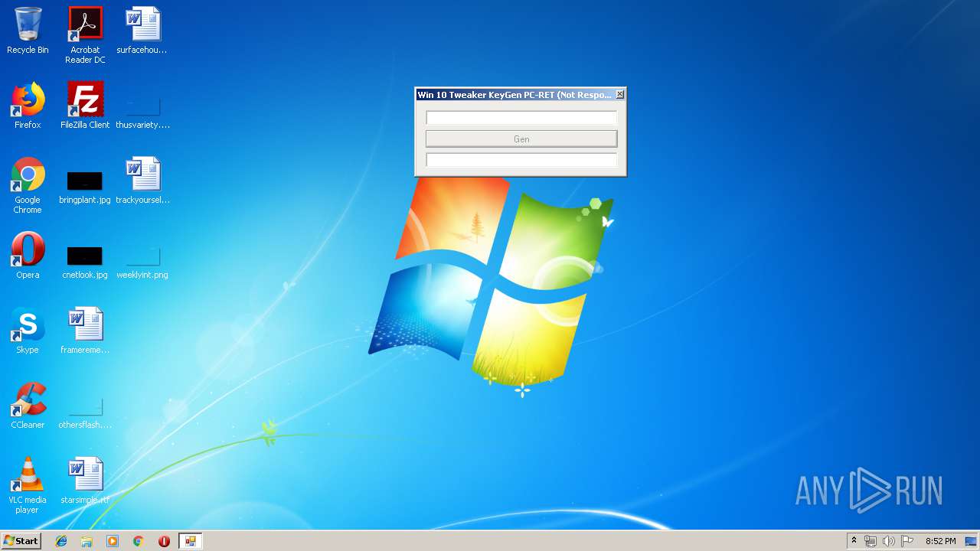The image size is (980, 551).
Task: Select the trackyoursel Word document icon
Action: (142, 181)
